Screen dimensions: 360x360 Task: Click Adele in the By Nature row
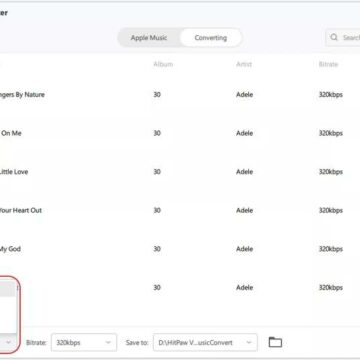245,95
